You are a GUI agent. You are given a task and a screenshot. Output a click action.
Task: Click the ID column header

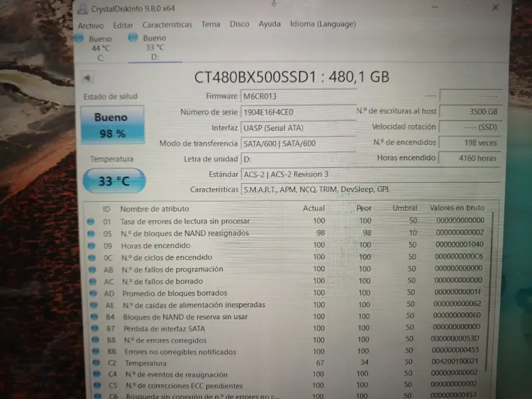point(106,209)
